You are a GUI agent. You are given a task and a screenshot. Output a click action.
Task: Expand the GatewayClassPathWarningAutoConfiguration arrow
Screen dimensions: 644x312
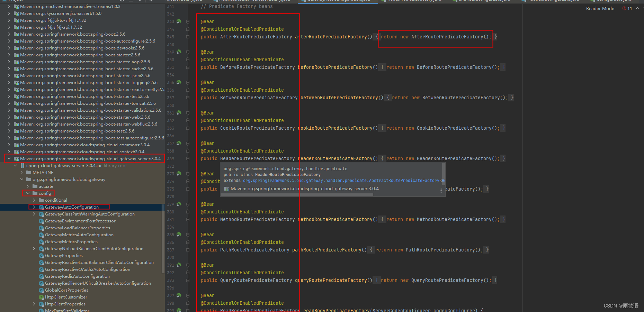point(34,214)
